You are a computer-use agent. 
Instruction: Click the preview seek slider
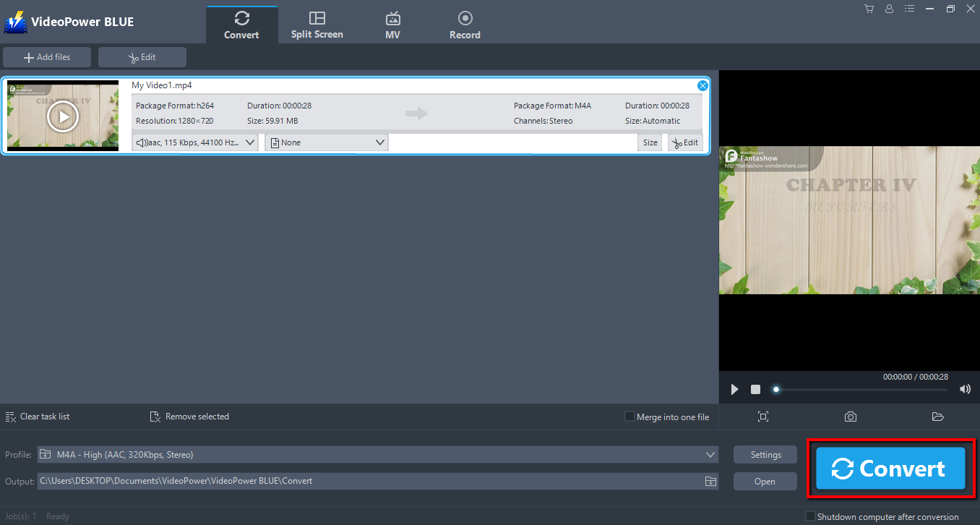[x=861, y=390]
